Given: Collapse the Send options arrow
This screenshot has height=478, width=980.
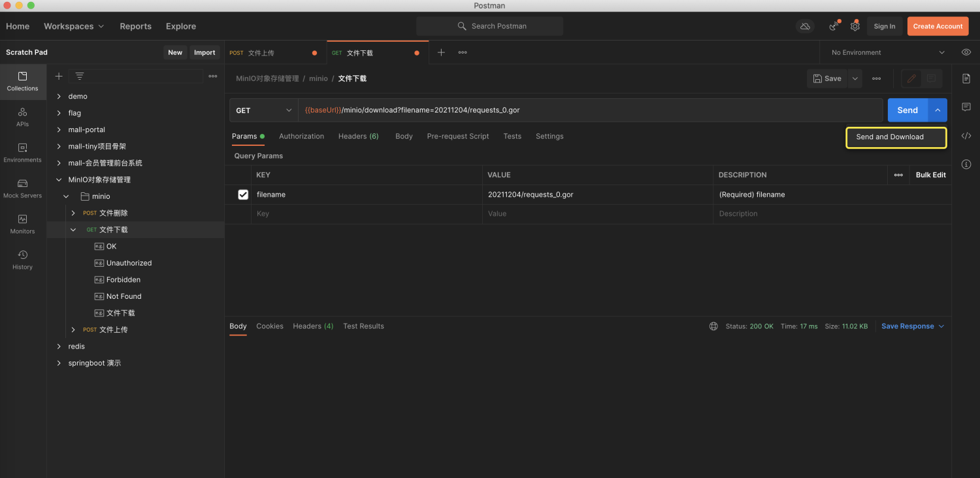Looking at the screenshot, I should [x=938, y=111].
